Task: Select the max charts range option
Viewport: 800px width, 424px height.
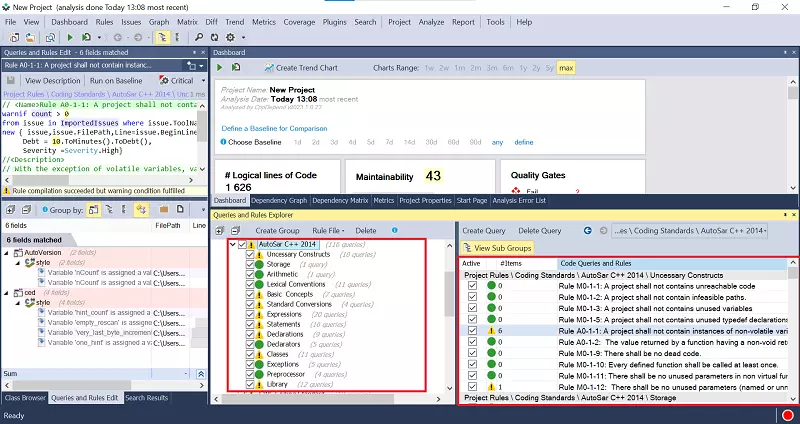Action: (566, 67)
